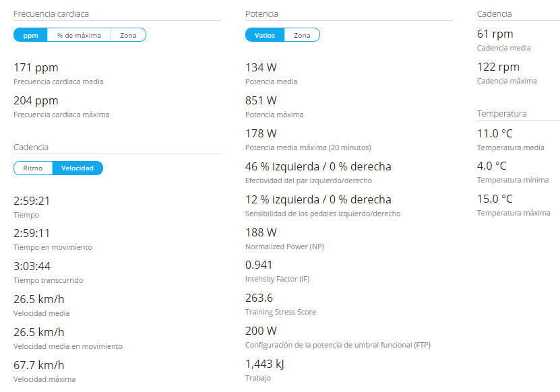Switch heart rate to % de máxima
Screen dimensions: 560x392
click(x=79, y=35)
